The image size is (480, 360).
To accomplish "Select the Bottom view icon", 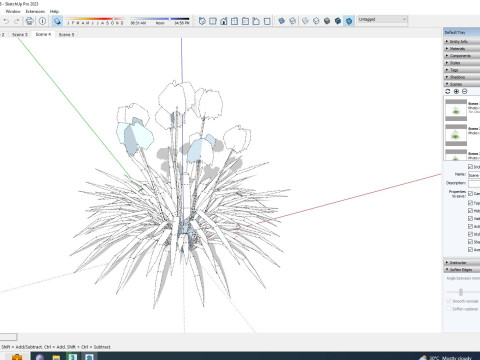I will point(267,21).
